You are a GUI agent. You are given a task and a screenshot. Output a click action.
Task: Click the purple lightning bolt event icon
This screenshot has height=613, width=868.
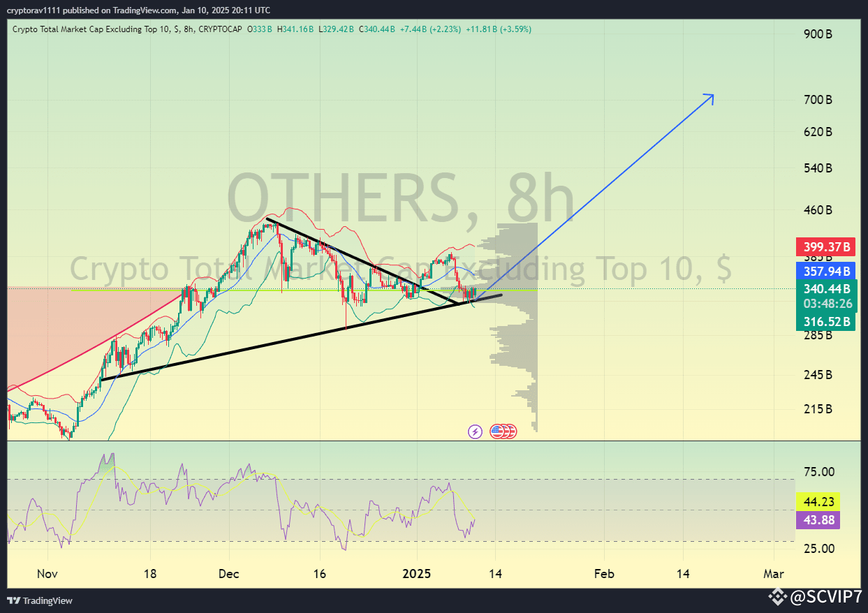(475, 431)
